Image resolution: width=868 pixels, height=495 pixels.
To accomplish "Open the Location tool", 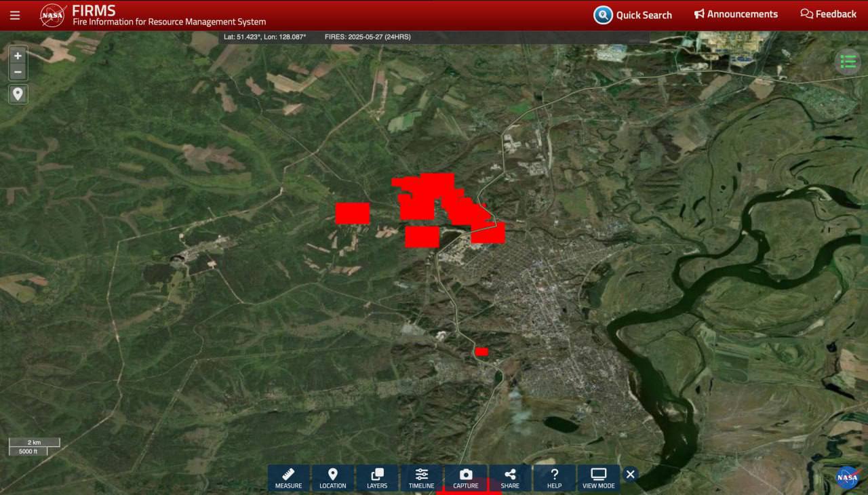I will tap(332, 478).
